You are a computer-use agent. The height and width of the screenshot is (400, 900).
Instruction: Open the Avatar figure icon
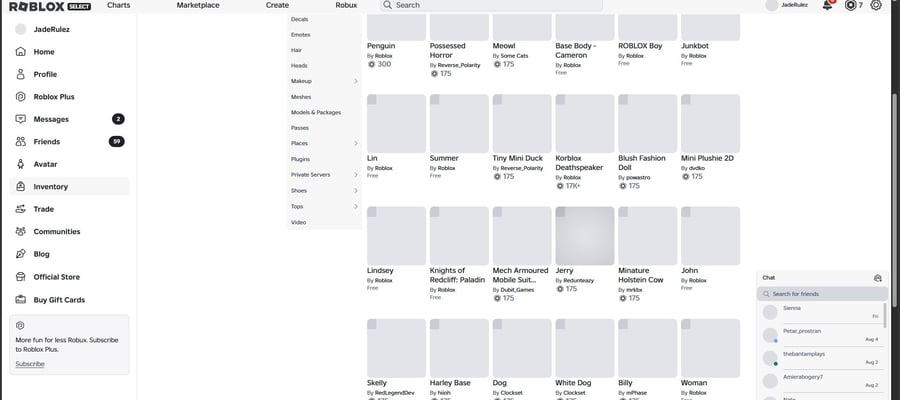(x=21, y=164)
